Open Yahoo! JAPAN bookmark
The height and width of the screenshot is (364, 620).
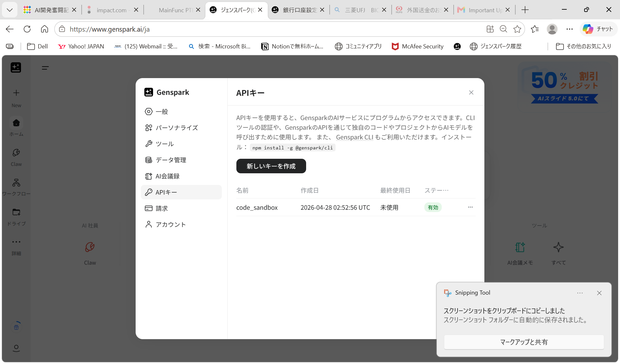point(81,46)
